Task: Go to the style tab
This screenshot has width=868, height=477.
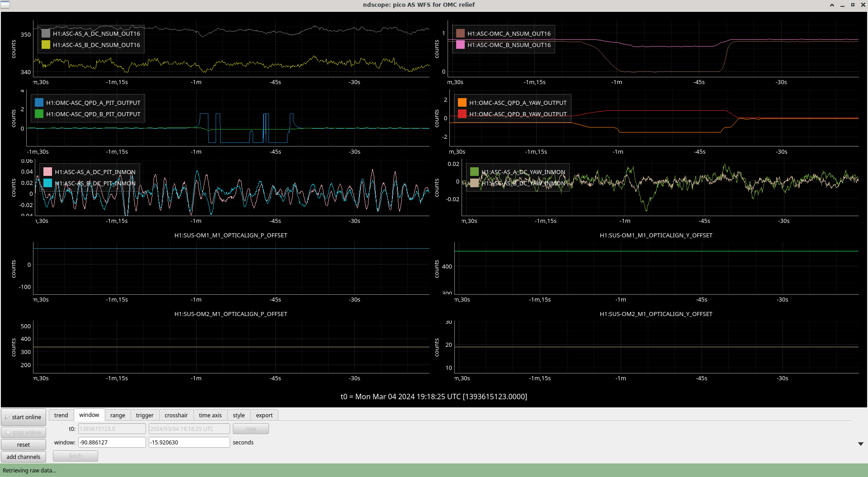Action: pyautogui.click(x=239, y=415)
